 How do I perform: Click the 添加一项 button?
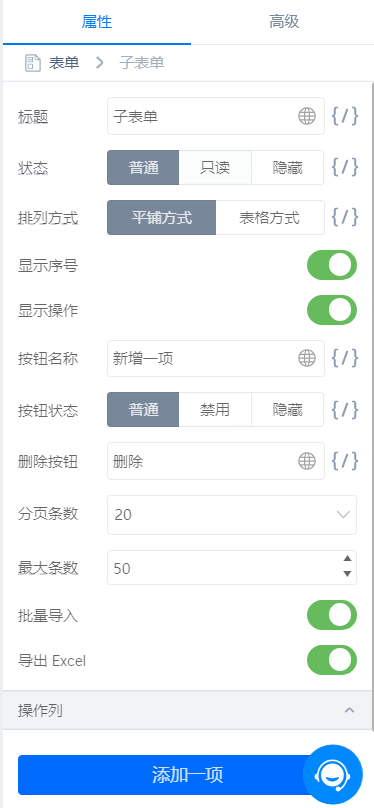pyautogui.click(x=188, y=775)
